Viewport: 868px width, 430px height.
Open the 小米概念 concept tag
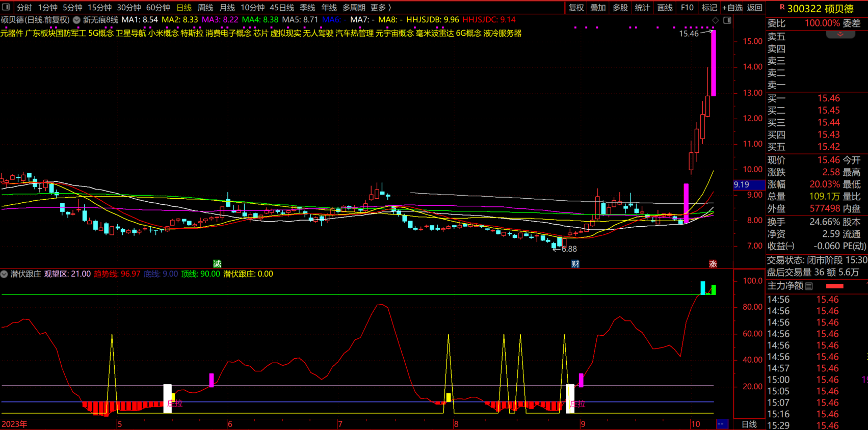(164, 33)
